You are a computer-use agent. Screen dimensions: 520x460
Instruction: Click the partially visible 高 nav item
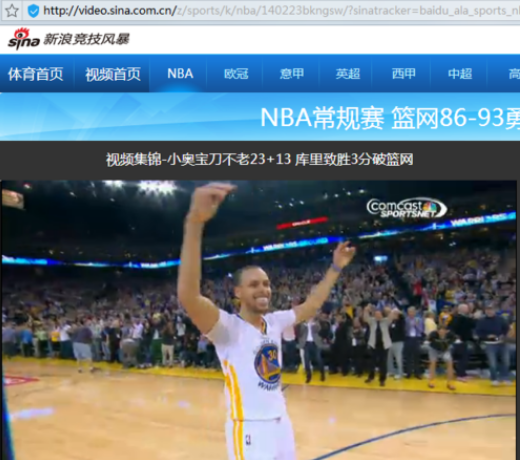(x=513, y=74)
